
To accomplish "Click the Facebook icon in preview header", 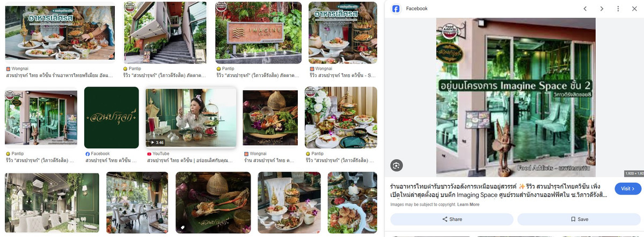I will pos(396,9).
